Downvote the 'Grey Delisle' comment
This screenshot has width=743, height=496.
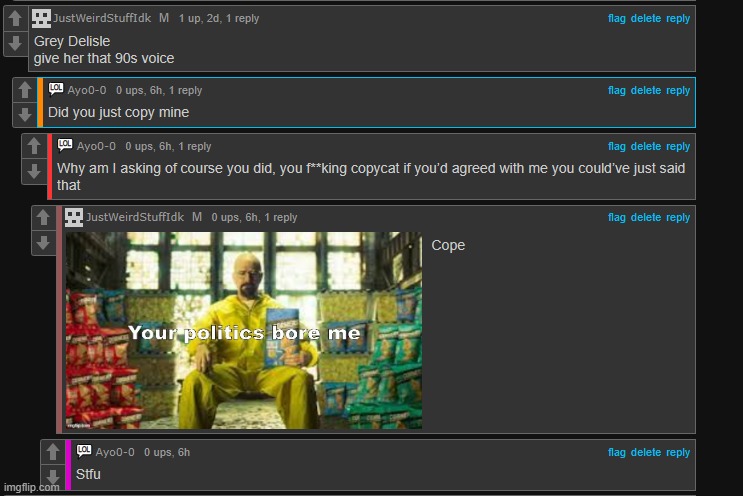click(x=15, y=44)
